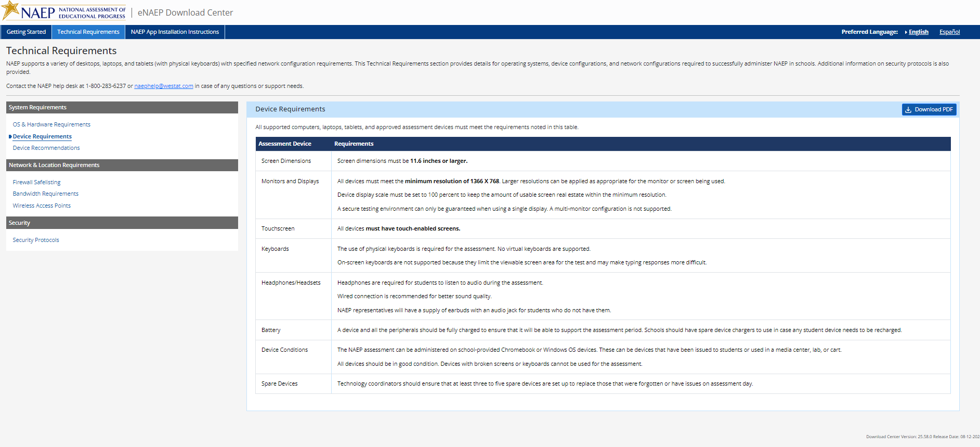The height and width of the screenshot is (447, 980).
Task: Click the System Requirements sidebar header
Action: point(122,107)
